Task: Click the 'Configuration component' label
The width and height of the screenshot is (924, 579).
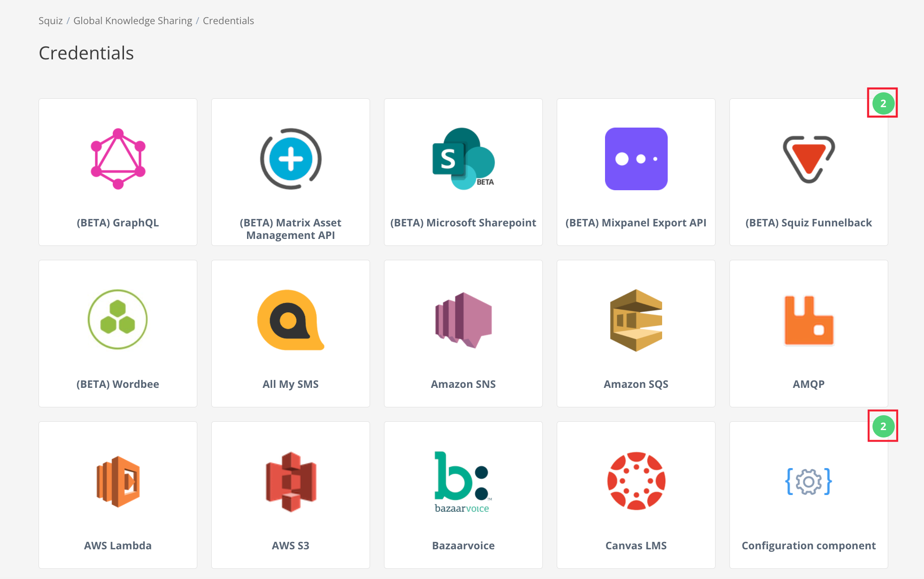Action: [x=809, y=546]
